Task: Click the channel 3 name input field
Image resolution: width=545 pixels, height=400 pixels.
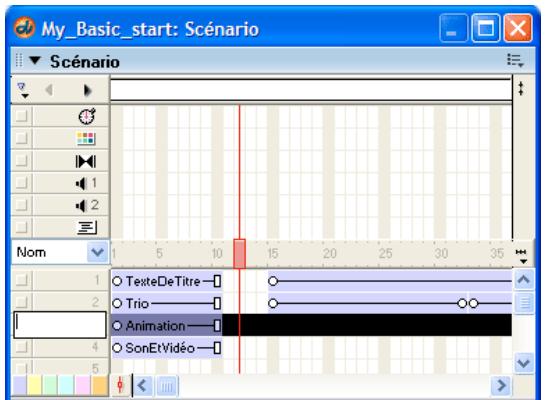Action: (x=60, y=325)
